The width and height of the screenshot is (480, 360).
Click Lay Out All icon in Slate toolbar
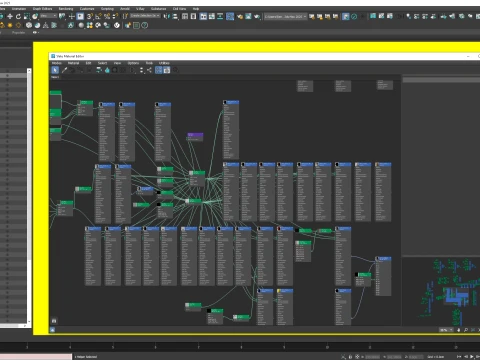142,70
